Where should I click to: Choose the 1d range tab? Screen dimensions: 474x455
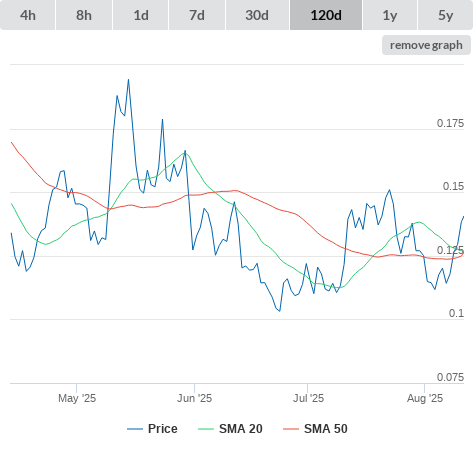pyautogui.click(x=141, y=15)
